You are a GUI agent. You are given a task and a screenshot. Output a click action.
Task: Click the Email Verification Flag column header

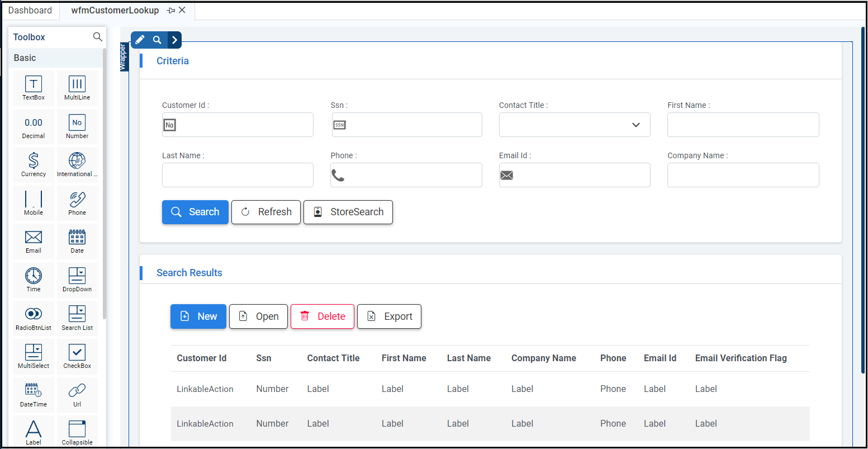point(741,358)
